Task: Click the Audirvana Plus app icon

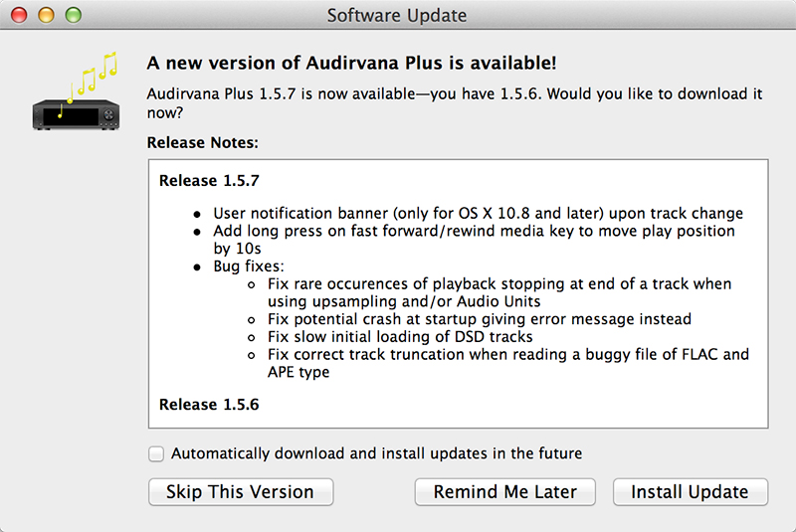Action: click(x=77, y=91)
